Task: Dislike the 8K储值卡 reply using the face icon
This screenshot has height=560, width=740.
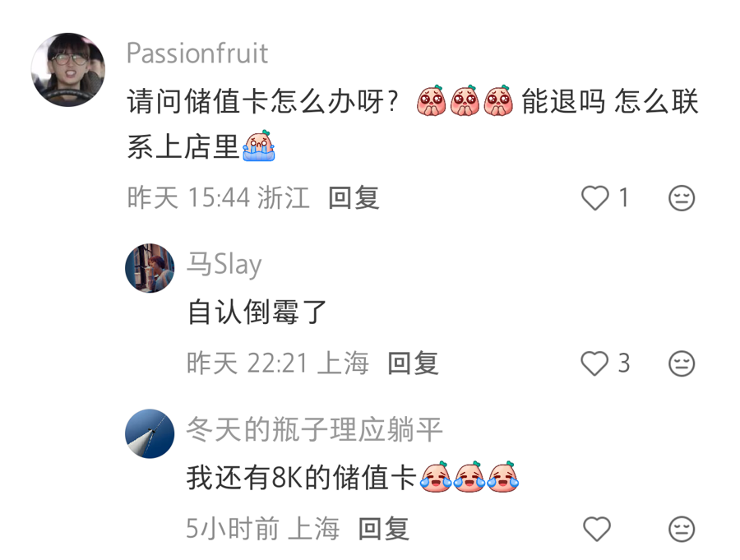Action: click(x=682, y=529)
